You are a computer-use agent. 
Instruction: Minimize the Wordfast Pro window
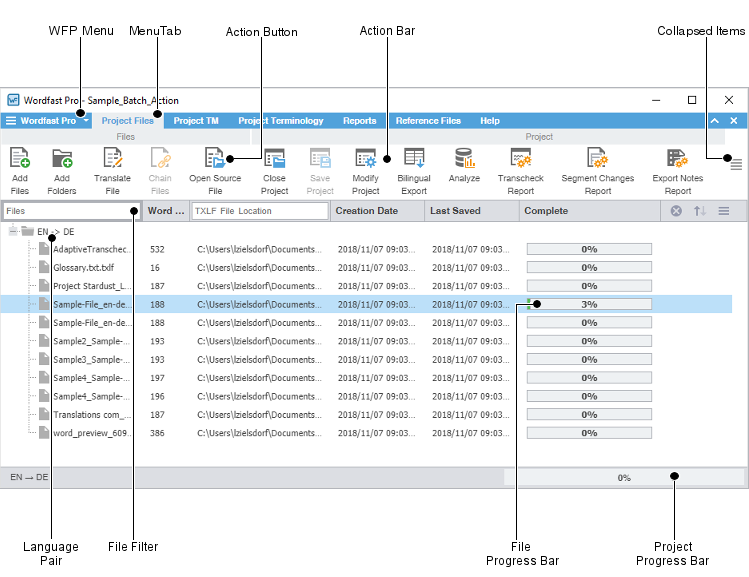click(x=656, y=100)
